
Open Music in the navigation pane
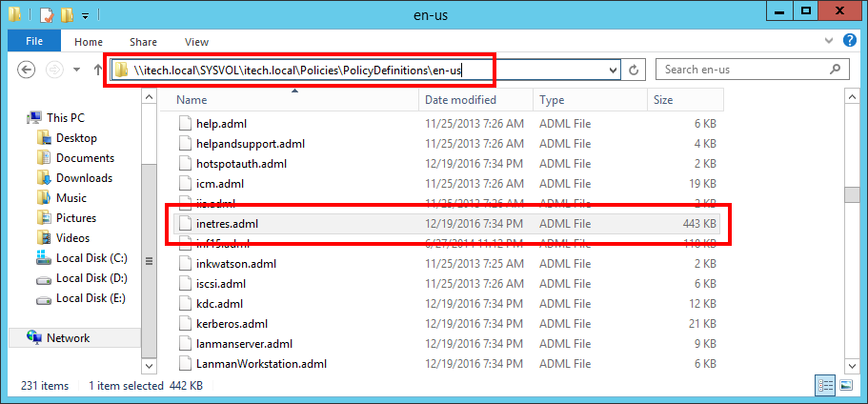tap(71, 197)
